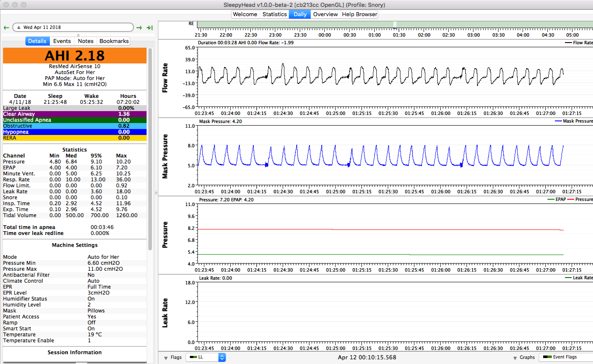Click the Leak Rate graph title
Viewport: 593px width, 364px height.
[165, 313]
